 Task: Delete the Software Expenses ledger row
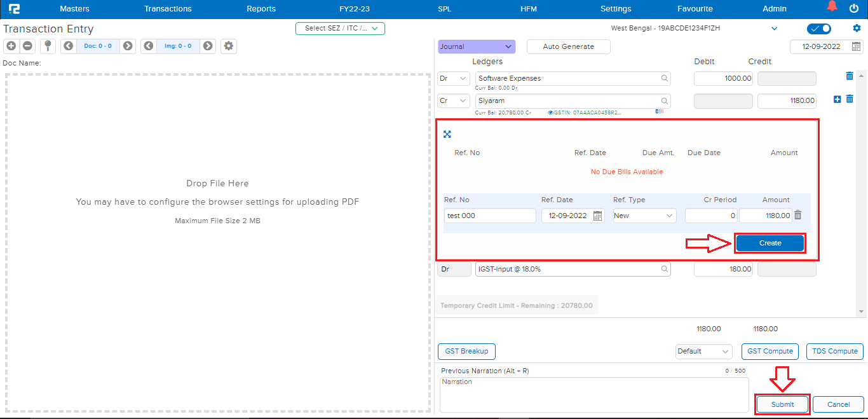(850, 76)
